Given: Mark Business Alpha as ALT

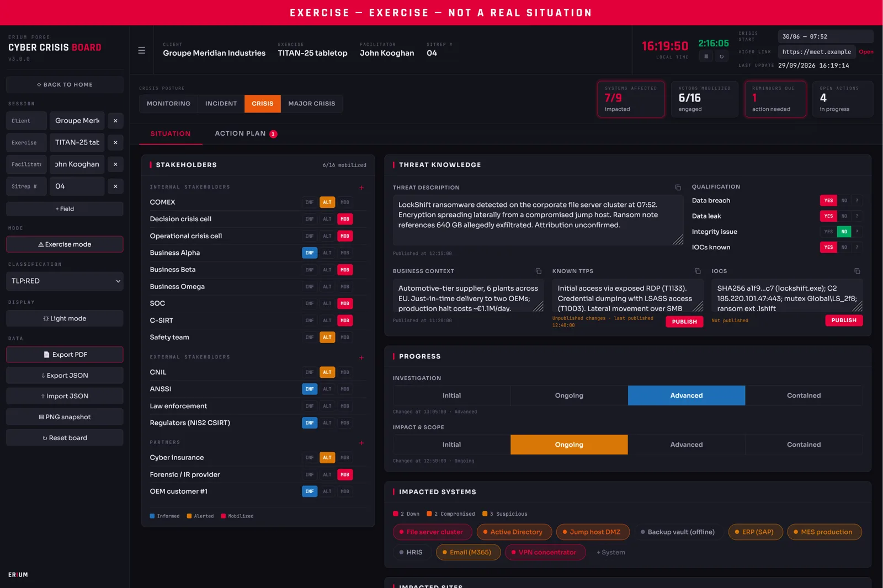Looking at the screenshot, I should pyautogui.click(x=327, y=253).
